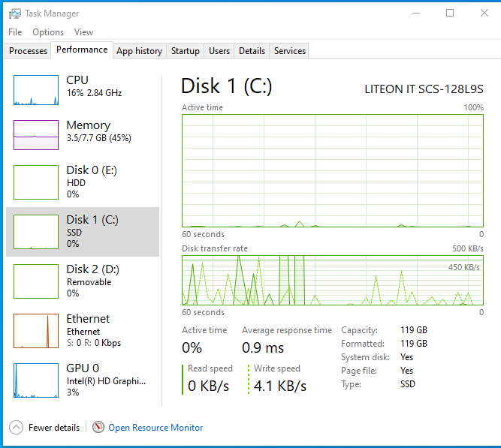Show the Details tab

pos(252,51)
